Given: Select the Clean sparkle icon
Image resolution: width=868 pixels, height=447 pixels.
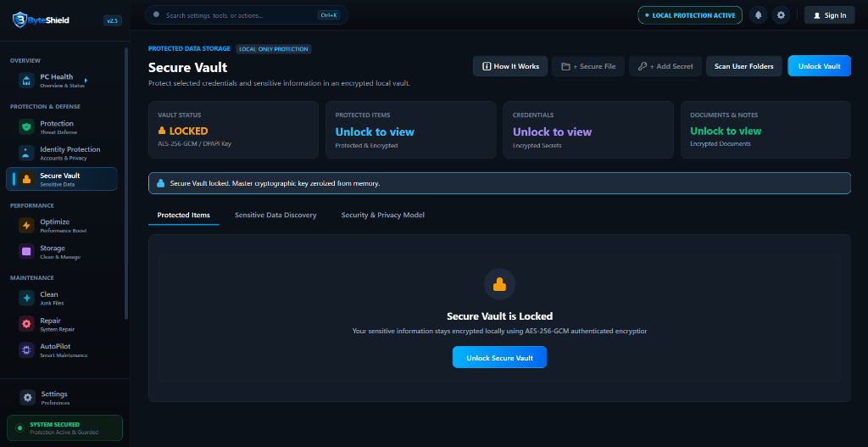Looking at the screenshot, I should pyautogui.click(x=26, y=298).
